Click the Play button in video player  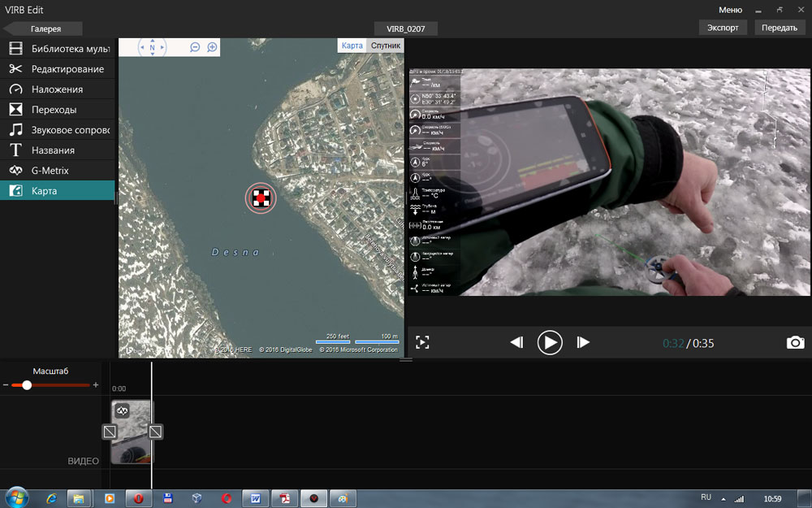click(x=550, y=342)
